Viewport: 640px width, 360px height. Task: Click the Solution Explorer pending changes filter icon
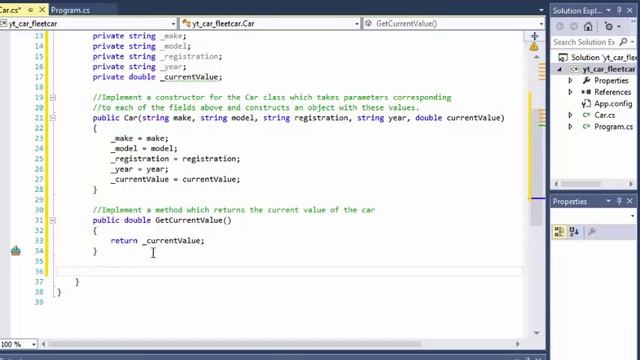tap(609, 27)
